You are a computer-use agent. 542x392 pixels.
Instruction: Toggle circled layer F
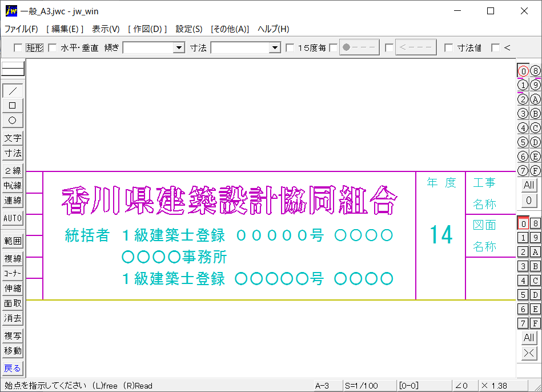tap(535, 170)
